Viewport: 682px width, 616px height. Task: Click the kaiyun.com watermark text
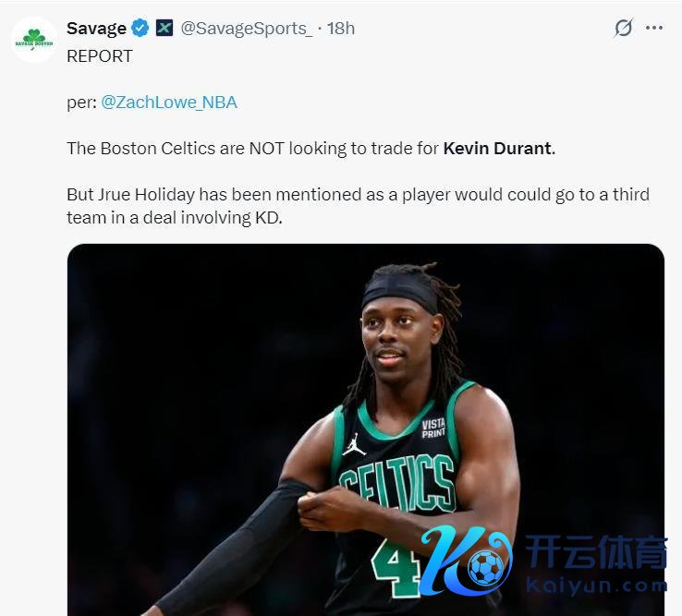click(597, 586)
